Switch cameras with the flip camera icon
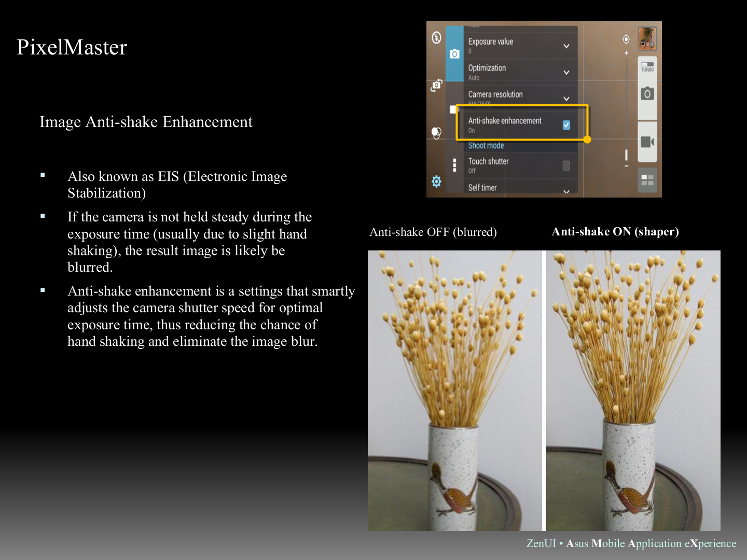The width and height of the screenshot is (747, 560). pyautogui.click(x=436, y=86)
